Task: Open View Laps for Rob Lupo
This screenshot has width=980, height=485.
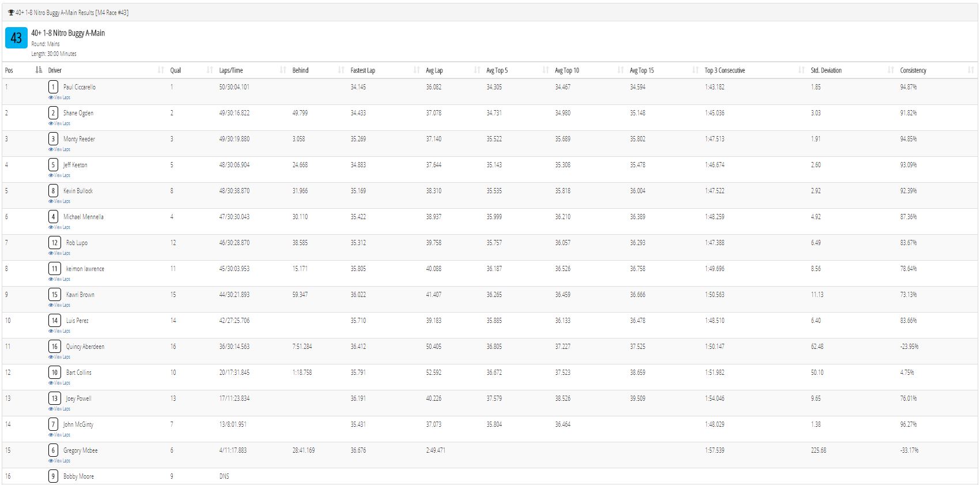Action: point(59,253)
